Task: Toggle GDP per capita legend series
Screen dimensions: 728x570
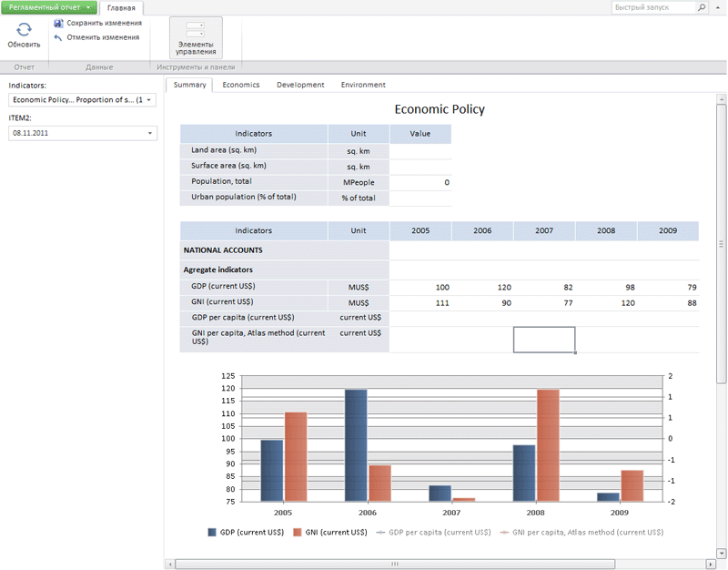Action: (431, 532)
